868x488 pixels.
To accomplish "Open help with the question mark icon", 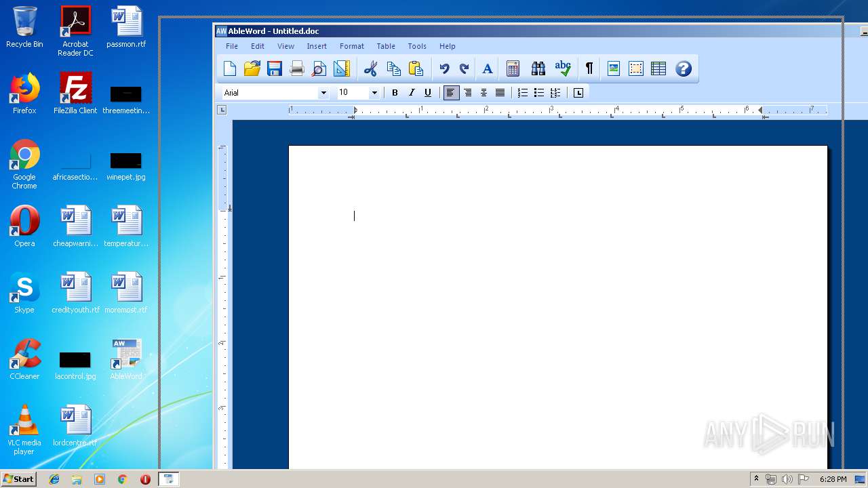I will [x=684, y=68].
